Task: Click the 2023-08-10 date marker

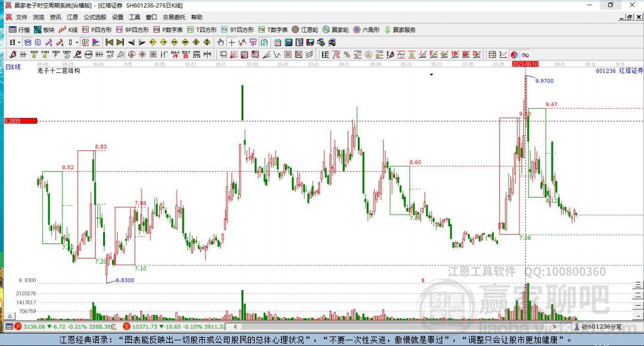Action: pyautogui.click(x=525, y=64)
